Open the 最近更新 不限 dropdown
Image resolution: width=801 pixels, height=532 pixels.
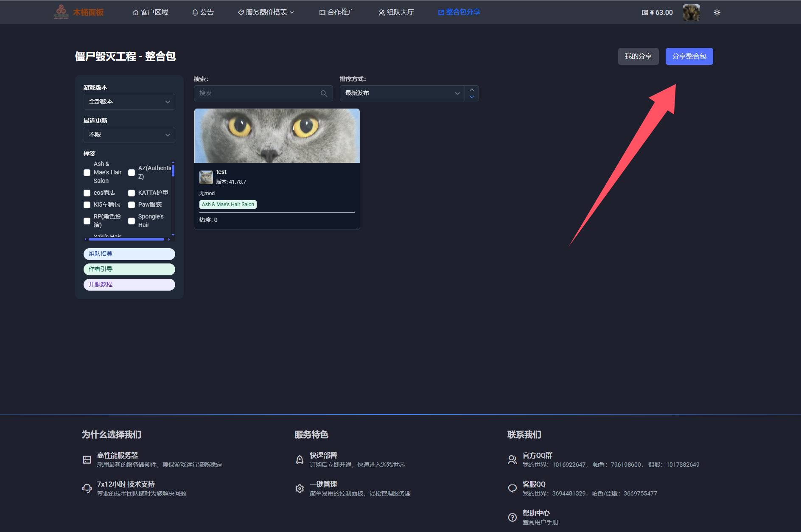(129, 135)
